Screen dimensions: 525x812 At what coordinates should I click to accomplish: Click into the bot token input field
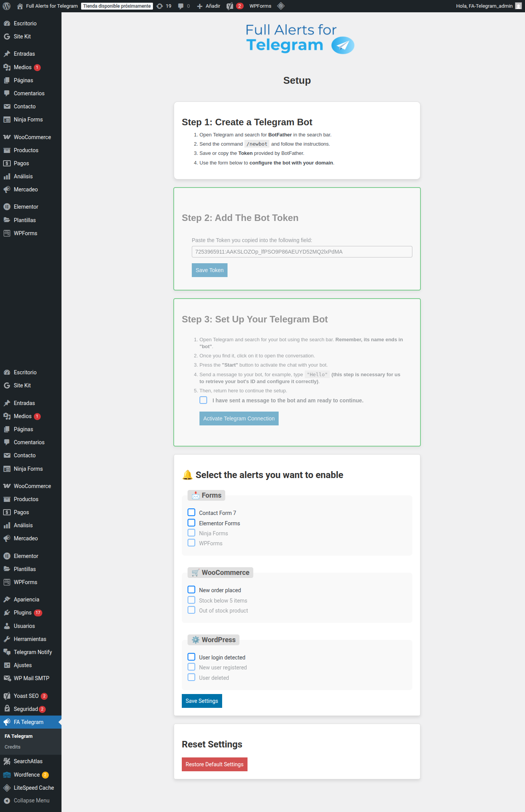[x=302, y=252]
